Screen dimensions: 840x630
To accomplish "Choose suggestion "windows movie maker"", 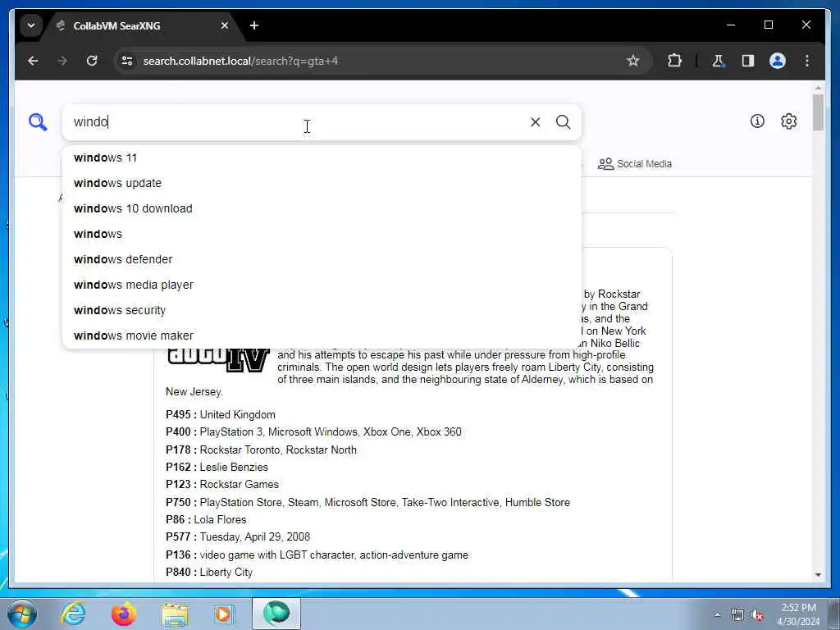I will 322,336.
